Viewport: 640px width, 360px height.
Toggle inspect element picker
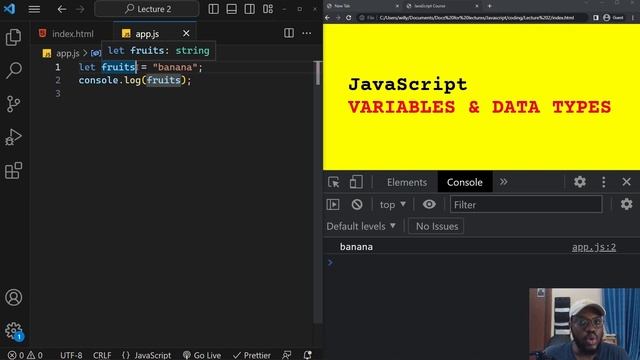334,182
